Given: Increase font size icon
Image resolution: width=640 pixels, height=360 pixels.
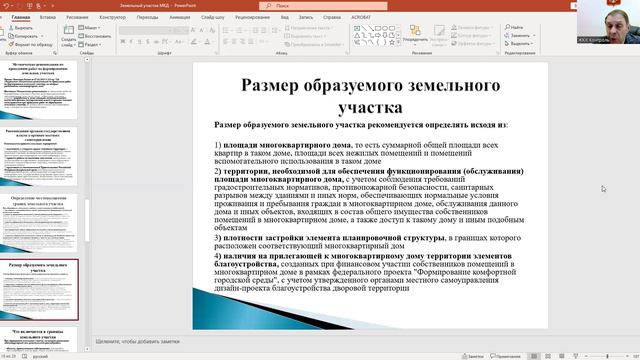Looking at the screenshot, I should [x=193, y=30].
